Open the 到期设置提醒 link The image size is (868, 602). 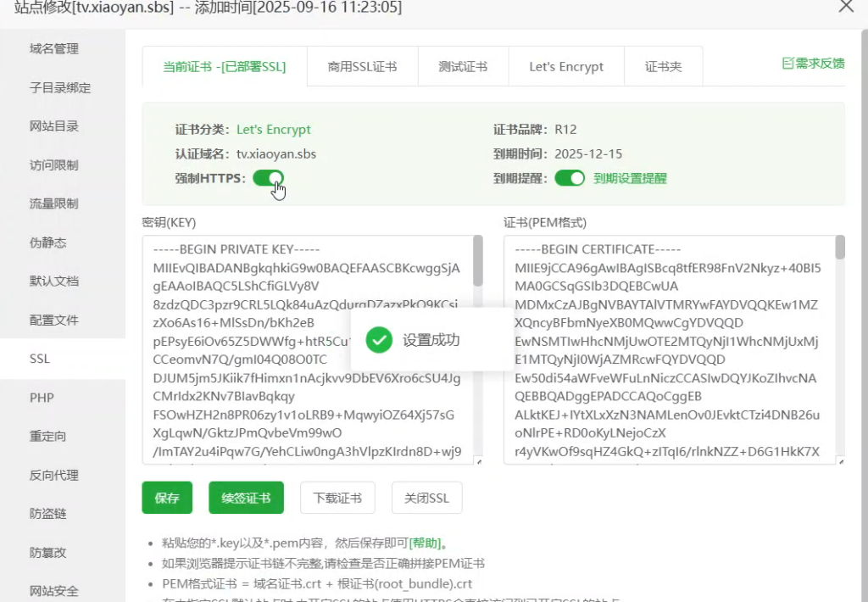[x=630, y=178]
